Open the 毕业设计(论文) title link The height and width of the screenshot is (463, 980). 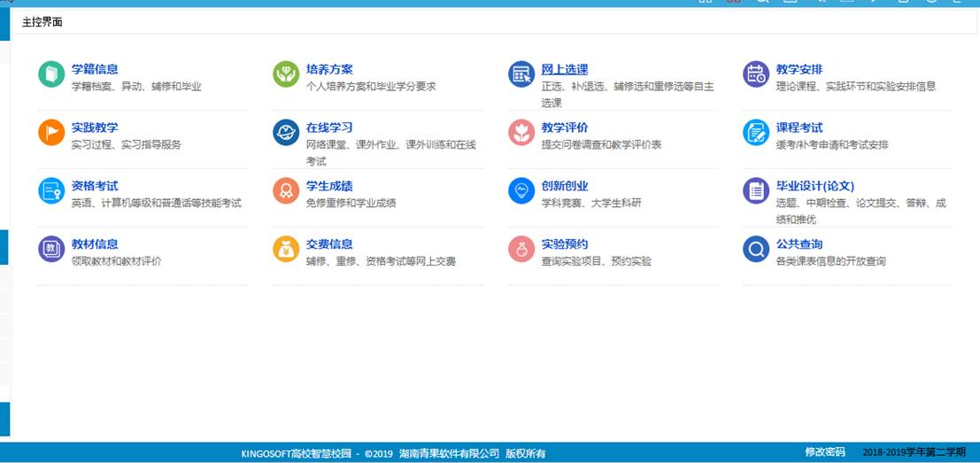(815, 186)
